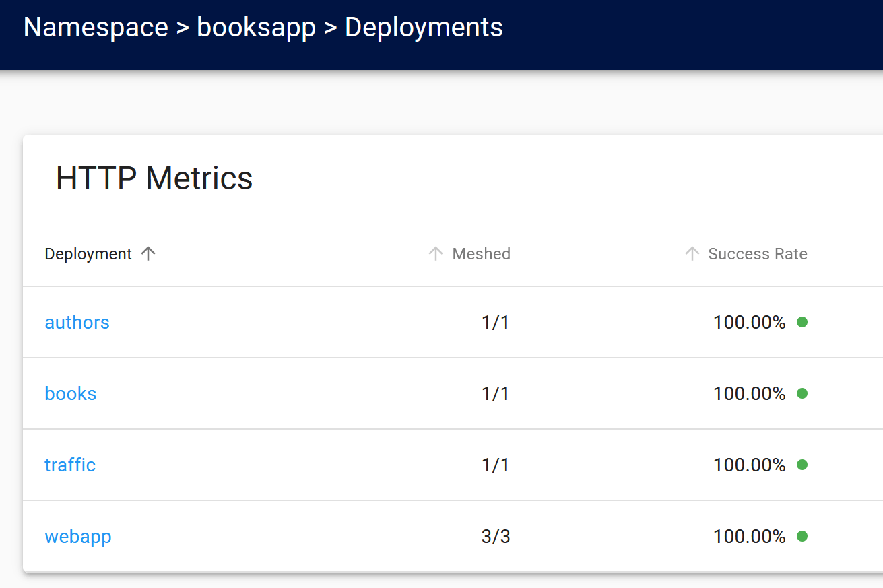Open the traffic deployment link
Viewport: 883px width, 588px height.
tap(70, 465)
